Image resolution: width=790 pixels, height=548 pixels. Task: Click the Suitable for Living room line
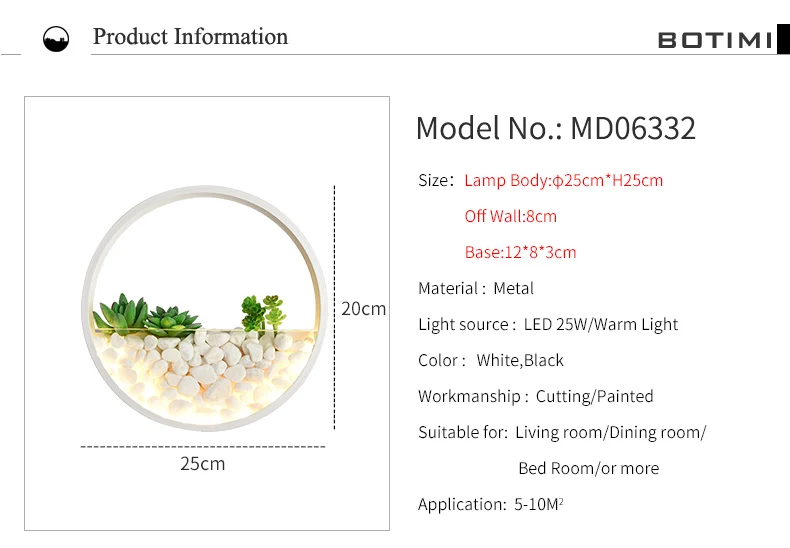pyautogui.click(x=562, y=432)
